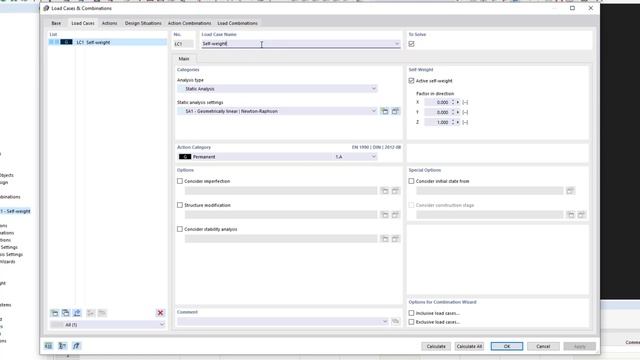
Task: Click the Y factor spinner arrows
Action: tap(453, 112)
